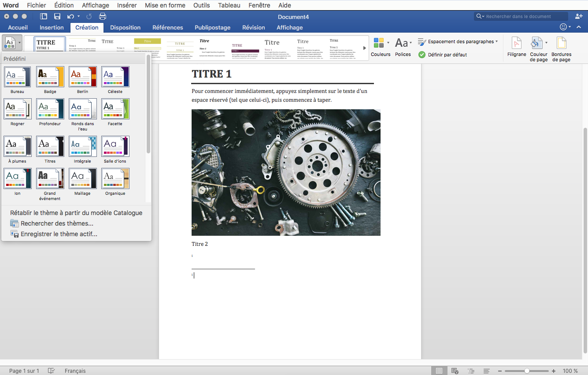
Task: Click the Save icon in the toolbar
Action: (57, 16)
